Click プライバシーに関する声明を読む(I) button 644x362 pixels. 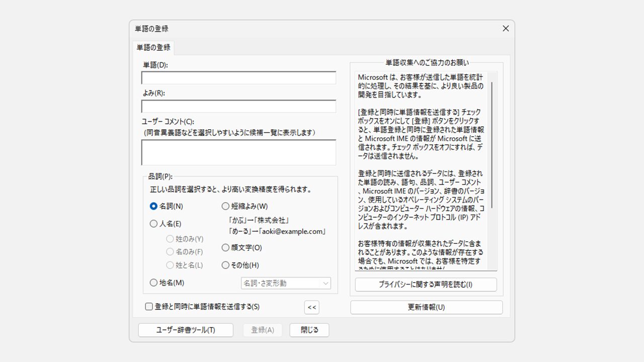pyautogui.click(x=426, y=285)
